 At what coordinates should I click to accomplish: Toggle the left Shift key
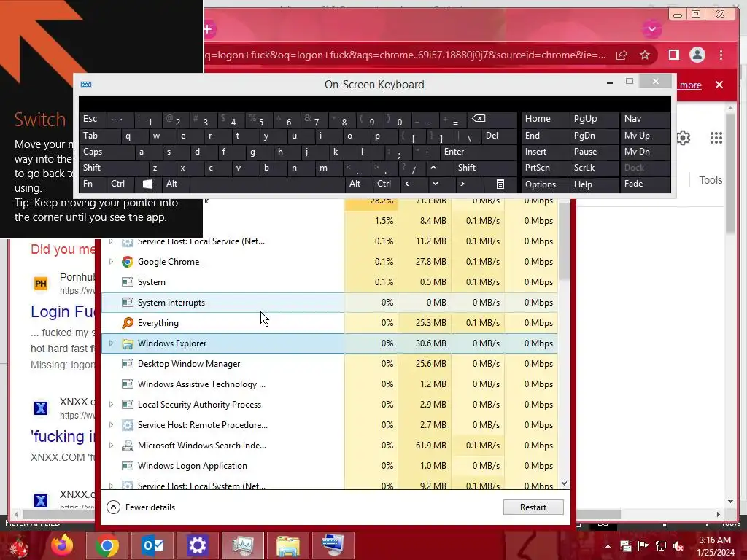(x=92, y=168)
